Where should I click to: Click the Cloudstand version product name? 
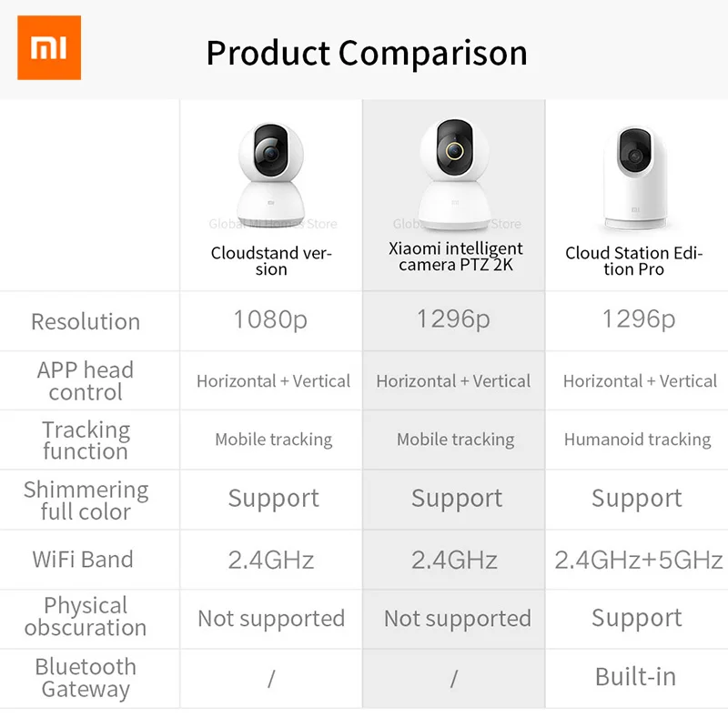coord(271,260)
